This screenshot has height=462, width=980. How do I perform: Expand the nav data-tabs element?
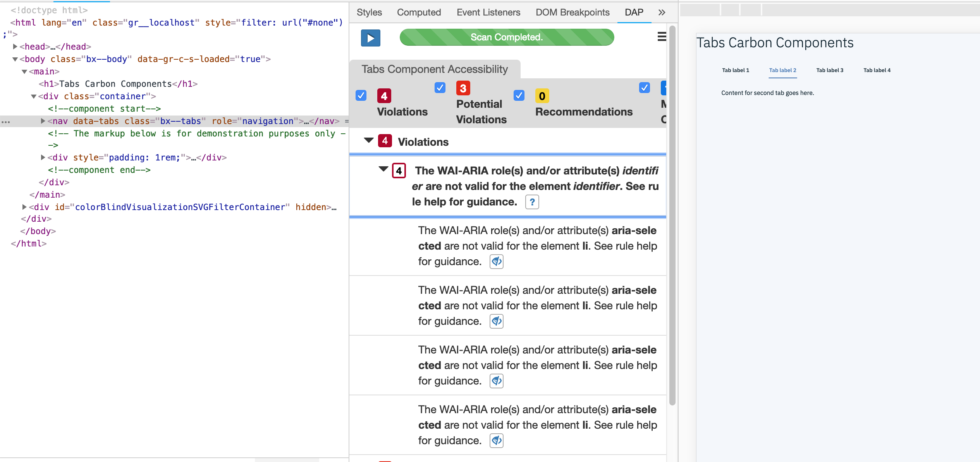point(43,121)
